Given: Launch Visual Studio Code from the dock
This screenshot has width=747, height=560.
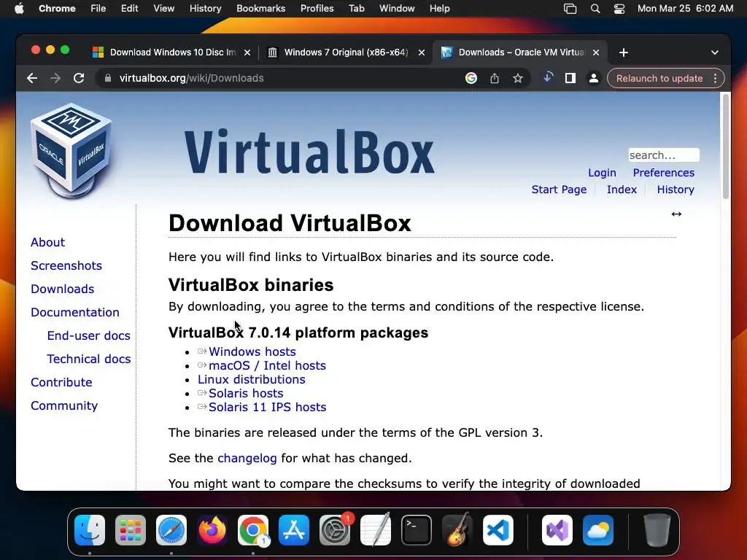Looking at the screenshot, I should tap(498, 530).
